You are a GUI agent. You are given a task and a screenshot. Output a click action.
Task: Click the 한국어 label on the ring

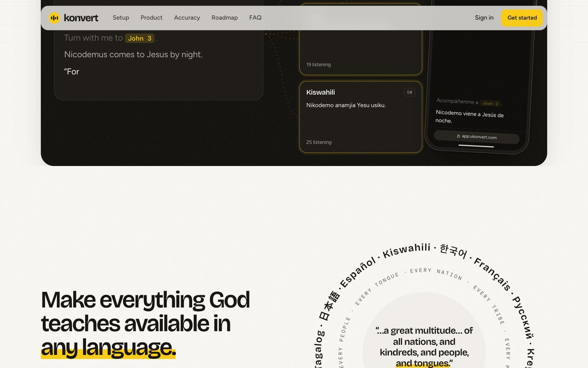(x=453, y=251)
